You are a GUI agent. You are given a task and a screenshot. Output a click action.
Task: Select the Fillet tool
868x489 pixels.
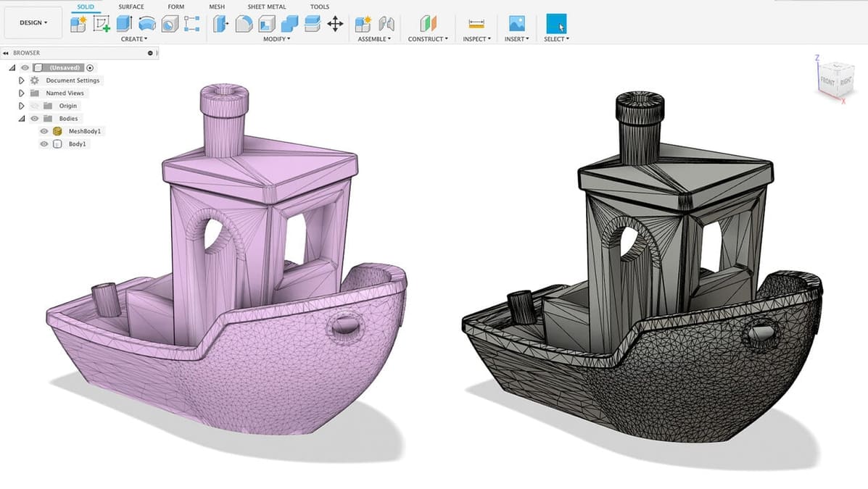(x=244, y=24)
